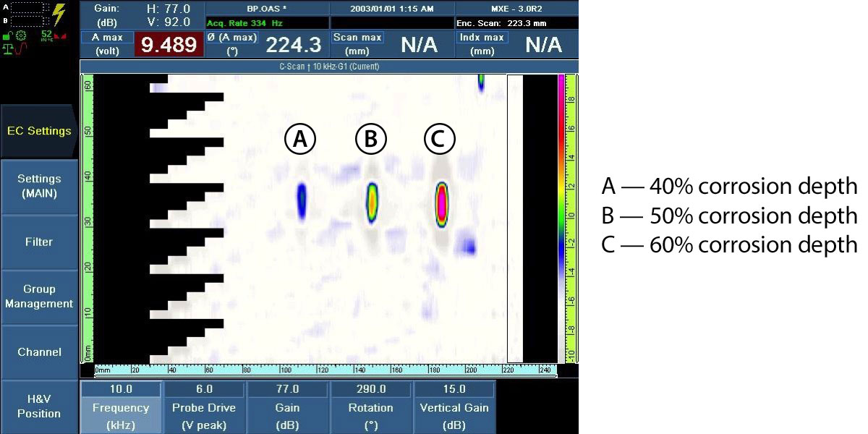868x434 pixels.
Task: Click the yellow lightning bolt power icon
Action: pyautogui.click(x=59, y=14)
